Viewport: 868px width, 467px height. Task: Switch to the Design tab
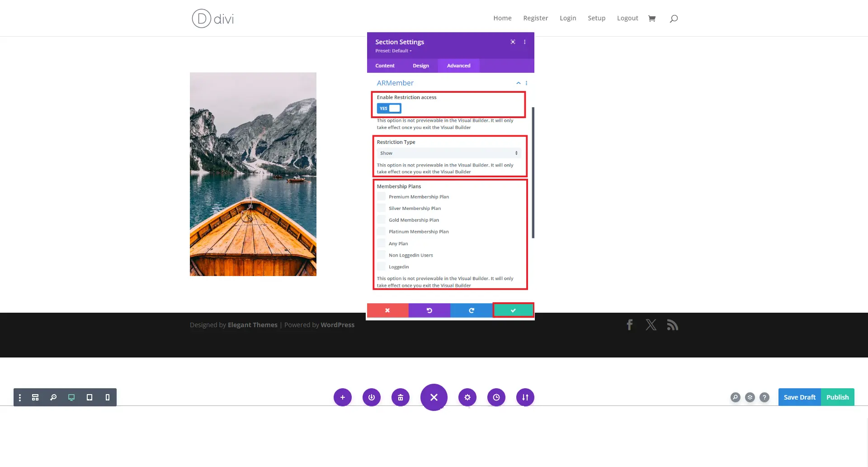point(420,66)
